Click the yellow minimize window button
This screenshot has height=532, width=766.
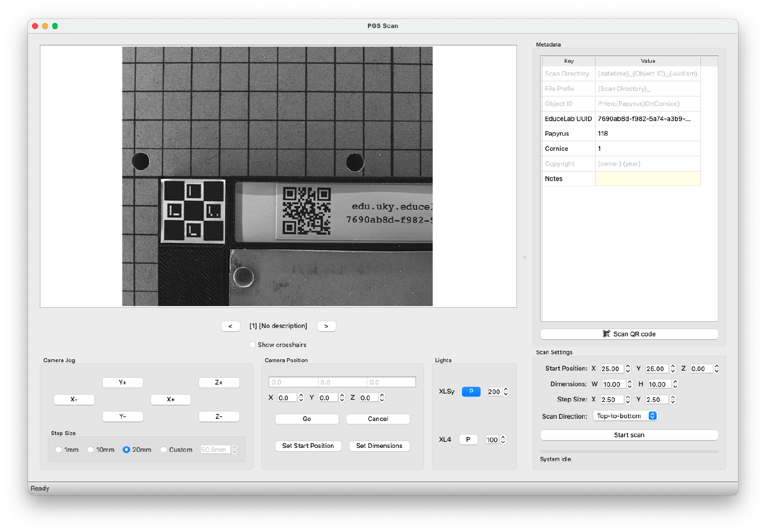45,26
